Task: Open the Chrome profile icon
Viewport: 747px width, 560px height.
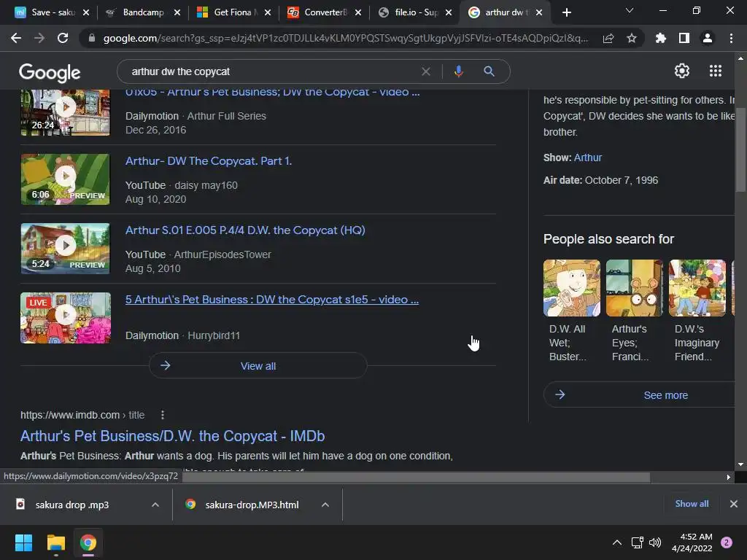Action: (x=708, y=38)
